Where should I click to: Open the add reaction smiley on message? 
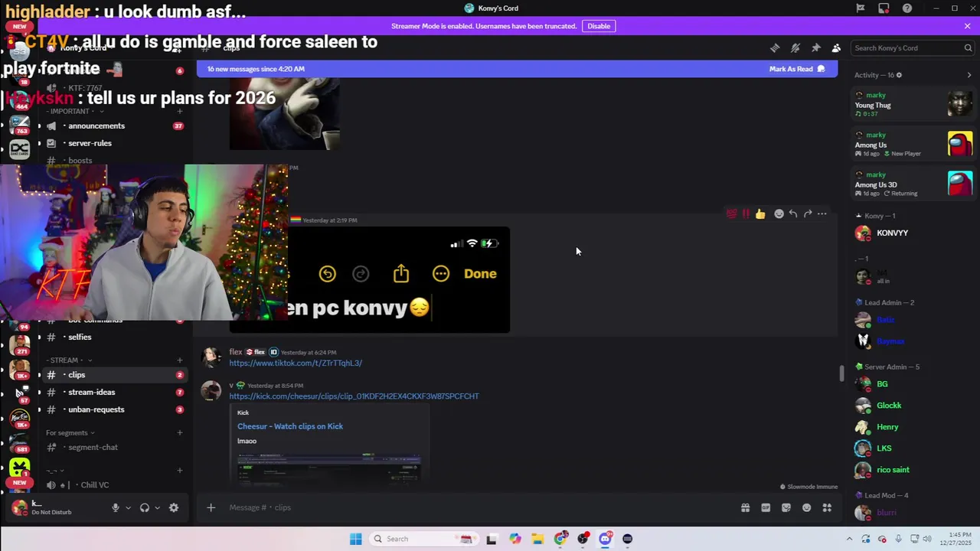[779, 214]
